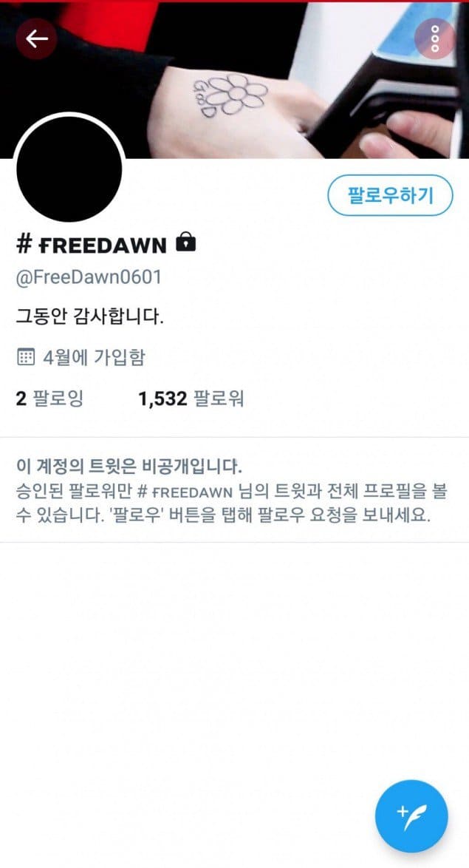
Task: Tap the bio text 그동안 감사합니다.
Action: pyautogui.click(x=89, y=317)
